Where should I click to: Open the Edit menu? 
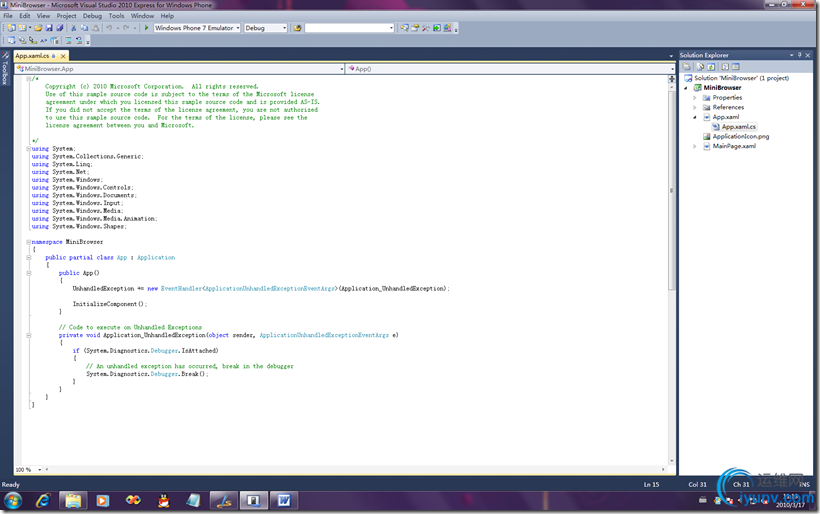pos(25,16)
